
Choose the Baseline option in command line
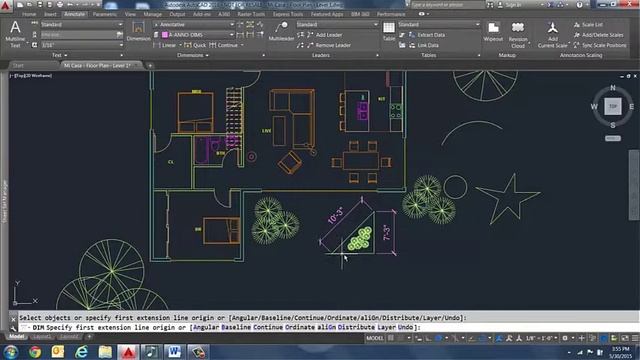coord(236,327)
